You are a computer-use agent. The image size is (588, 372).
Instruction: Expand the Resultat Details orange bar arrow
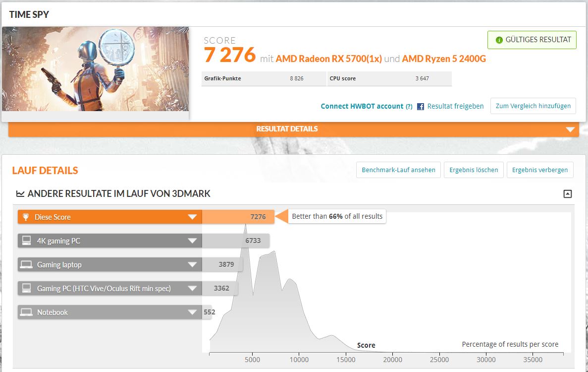click(570, 129)
